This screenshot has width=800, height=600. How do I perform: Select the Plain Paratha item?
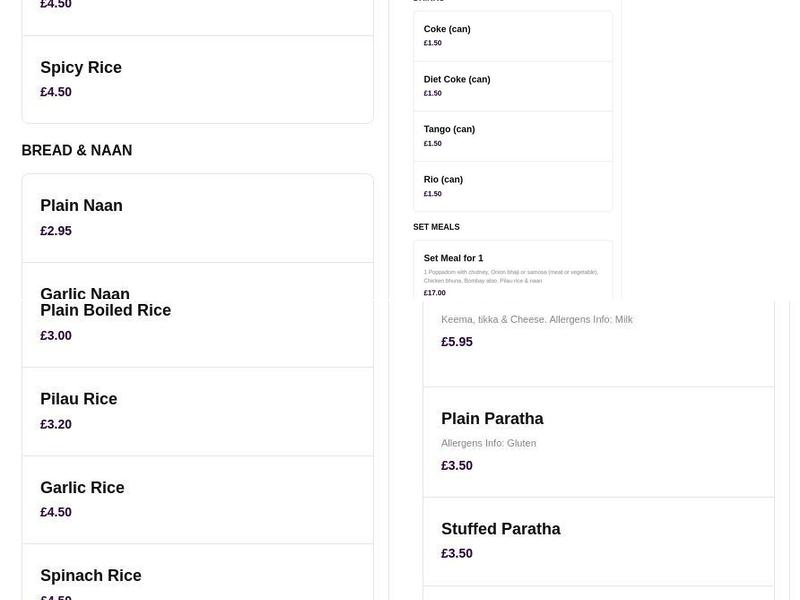tap(598, 441)
